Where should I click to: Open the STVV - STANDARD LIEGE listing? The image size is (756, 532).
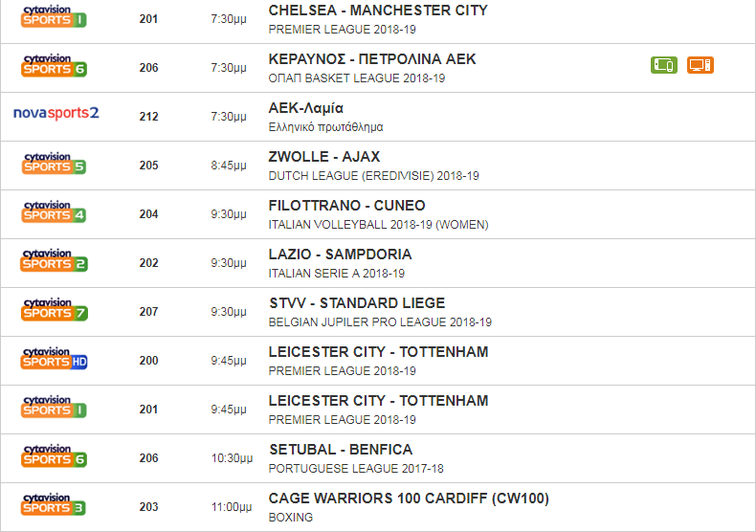point(357,303)
